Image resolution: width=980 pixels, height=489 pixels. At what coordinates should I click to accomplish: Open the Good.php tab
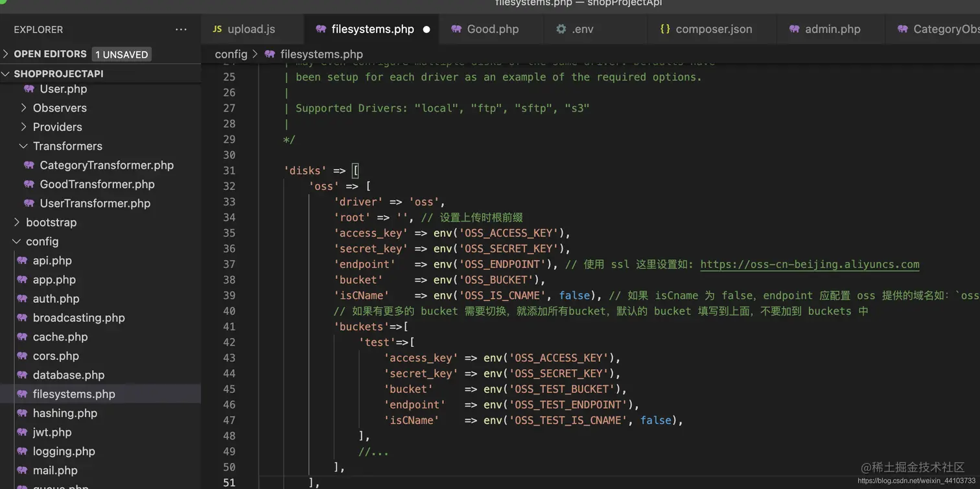click(x=490, y=29)
